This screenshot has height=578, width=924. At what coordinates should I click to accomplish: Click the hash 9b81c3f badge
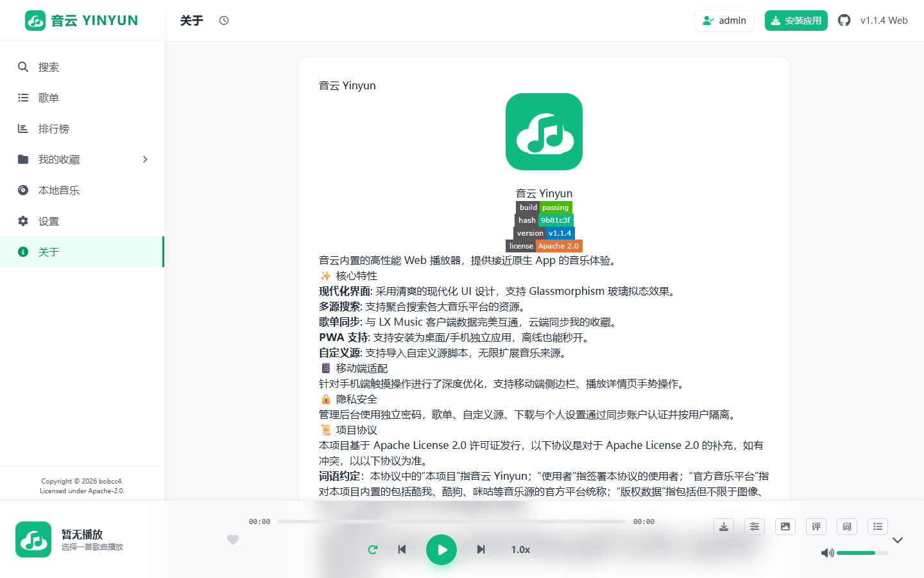pos(544,220)
